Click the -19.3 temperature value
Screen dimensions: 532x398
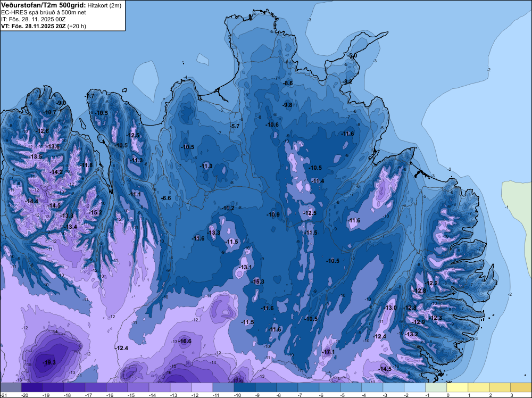click(x=49, y=363)
